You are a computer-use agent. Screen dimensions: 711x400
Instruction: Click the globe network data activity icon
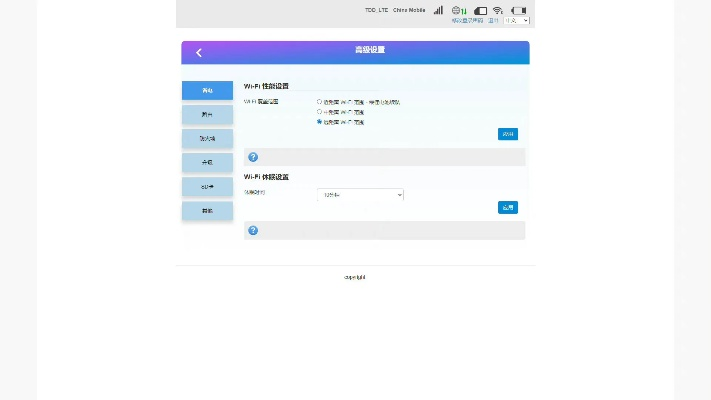pos(459,10)
